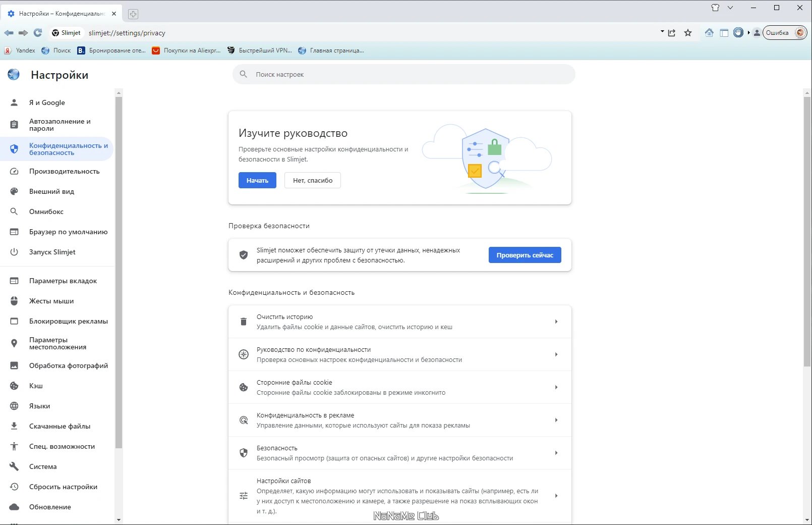This screenshot has height=525, width=812.
Task: Click the home icon in the toolbar
Action: point(709,33)
